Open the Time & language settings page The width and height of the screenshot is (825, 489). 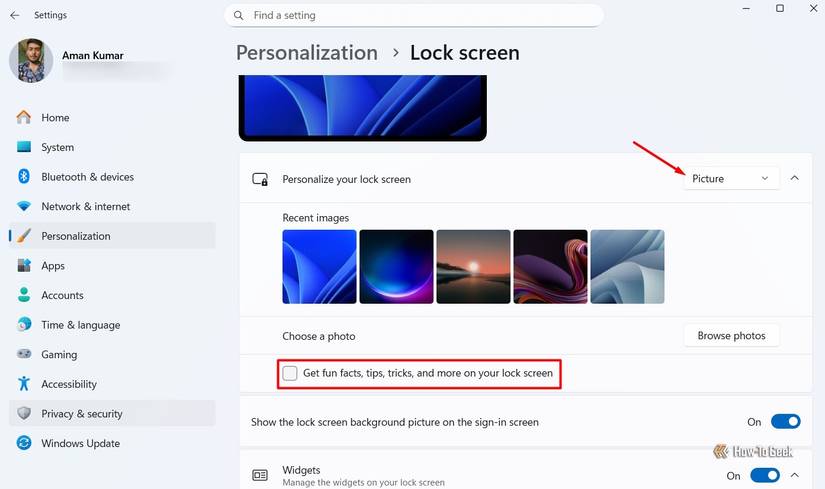[80, 325]
